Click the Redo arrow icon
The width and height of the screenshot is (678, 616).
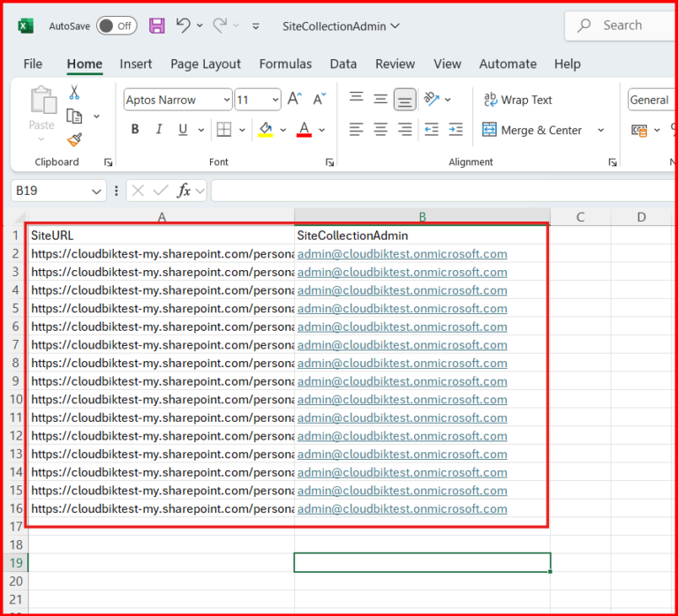[220, 26]
